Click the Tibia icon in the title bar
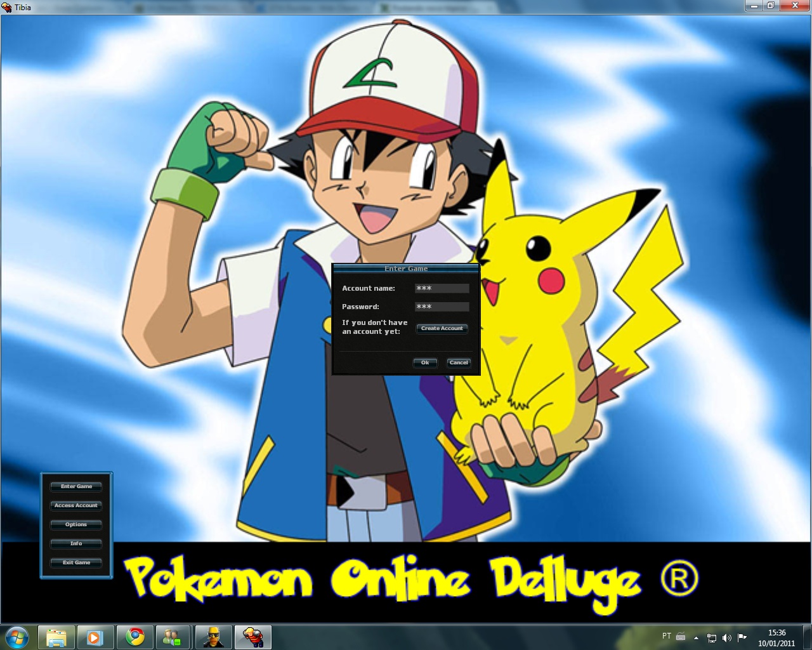Image resolution: width=812 pixels, height=650 pixels. [x=7, y=7]
